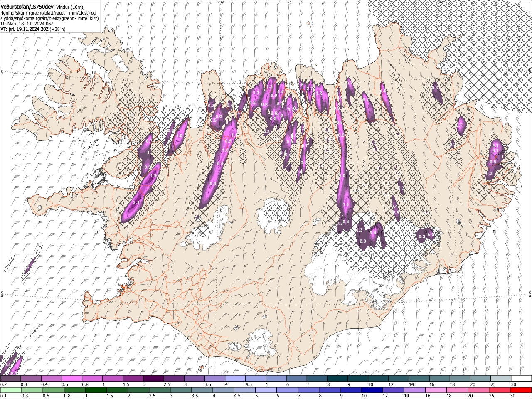Viewport: 532px width, 399px height.
Task: Click the 'VT: þri. 19.11.2024 20Z' valid time
Action: [x=24, y=30]
